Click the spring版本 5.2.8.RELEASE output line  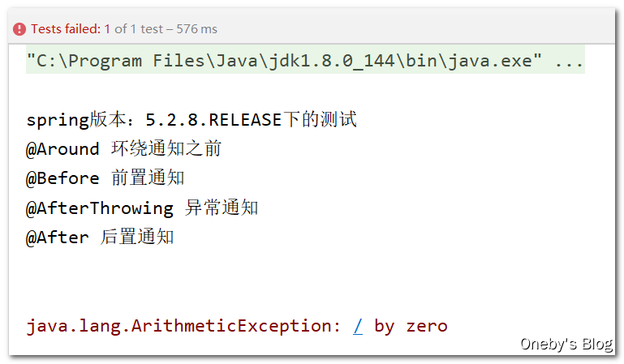coord(192,120)
